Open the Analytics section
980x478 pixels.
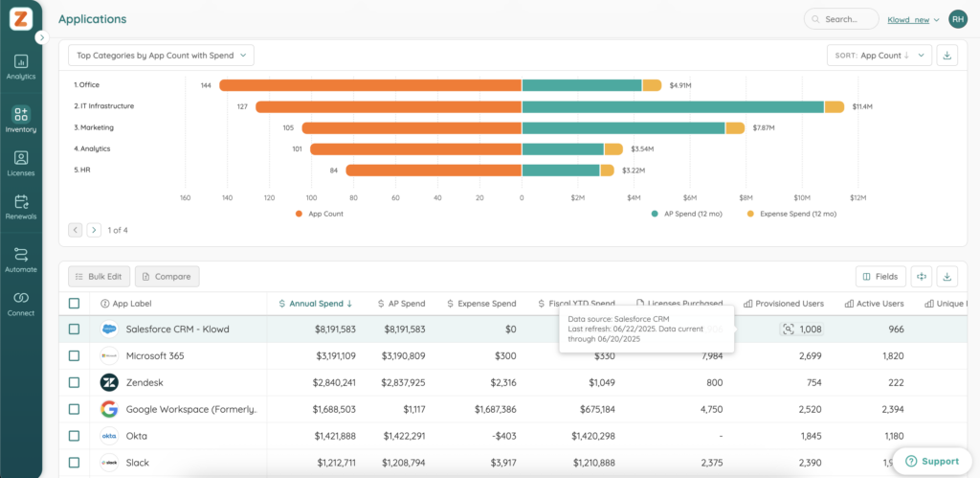pyautogui.click(x=21, y=68)
